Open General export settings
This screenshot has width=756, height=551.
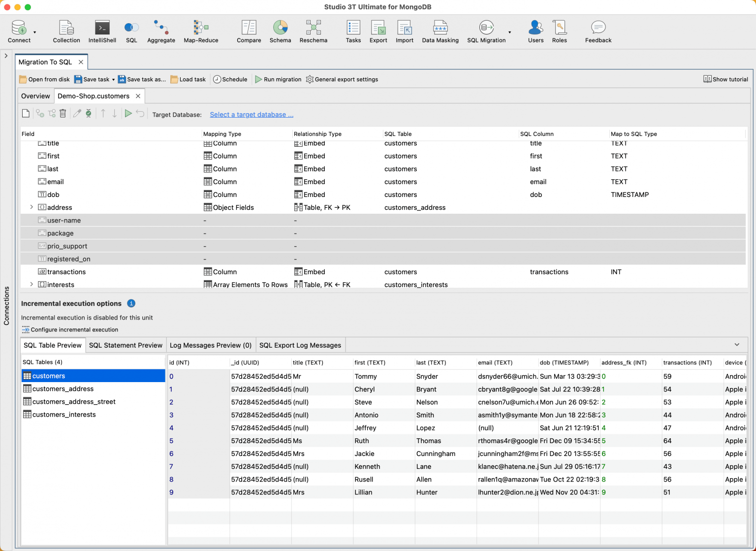click(x=342, y=79)
